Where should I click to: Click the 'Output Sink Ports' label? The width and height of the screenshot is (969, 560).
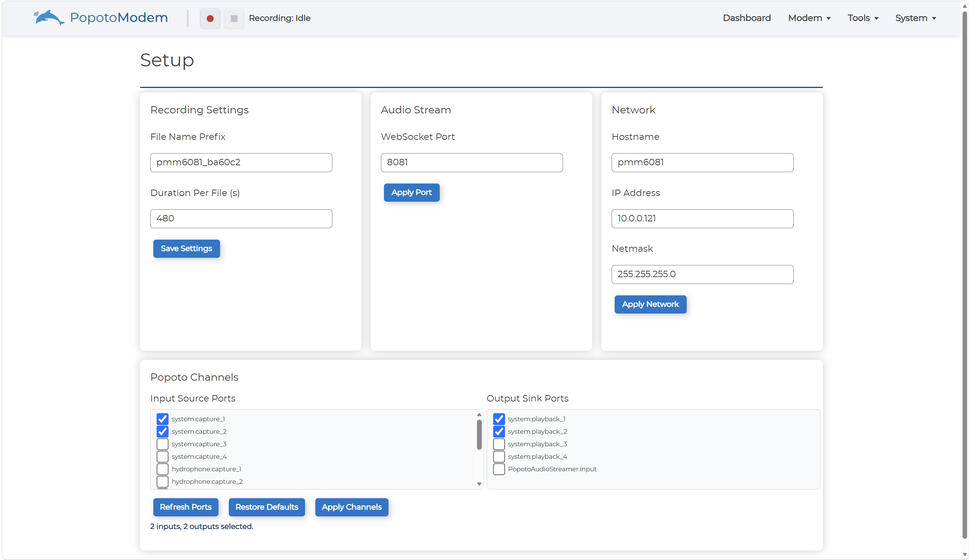[527, 398]
